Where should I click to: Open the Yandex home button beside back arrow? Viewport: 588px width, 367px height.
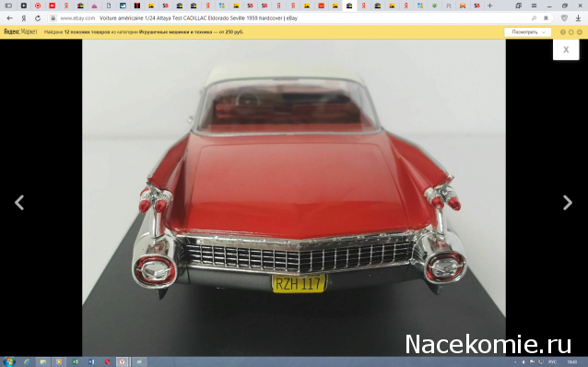pos(24,18)
